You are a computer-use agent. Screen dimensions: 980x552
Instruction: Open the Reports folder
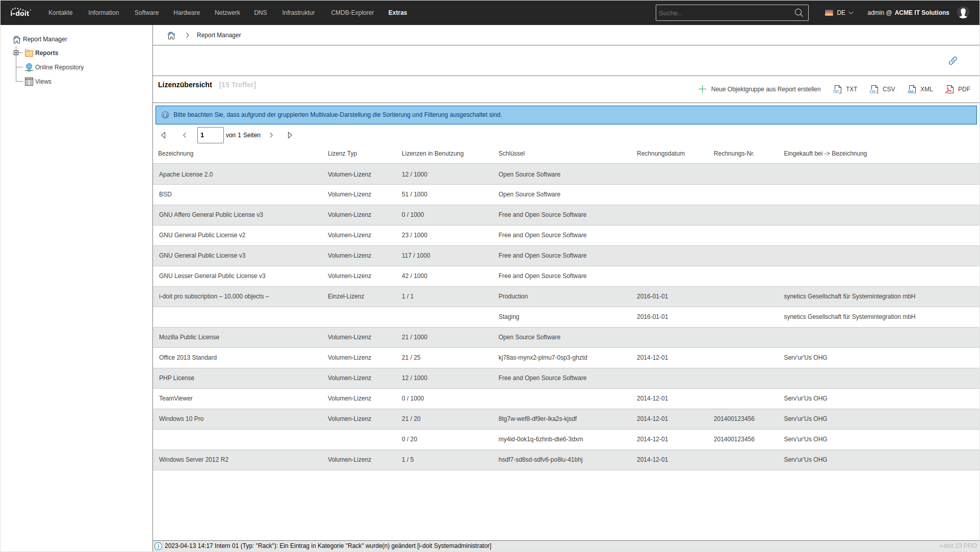pos(46,53)
